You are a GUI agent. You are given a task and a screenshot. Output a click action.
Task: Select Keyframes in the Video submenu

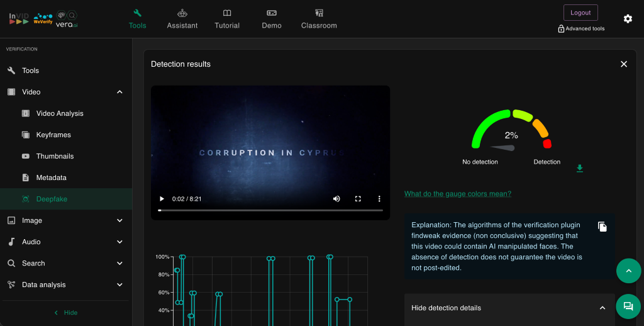pos(53,135)
